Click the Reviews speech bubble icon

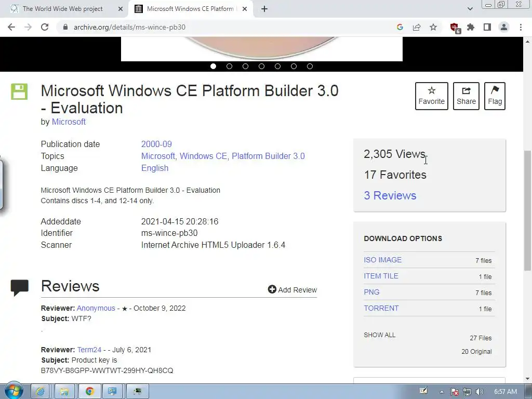tap(19, 288)
